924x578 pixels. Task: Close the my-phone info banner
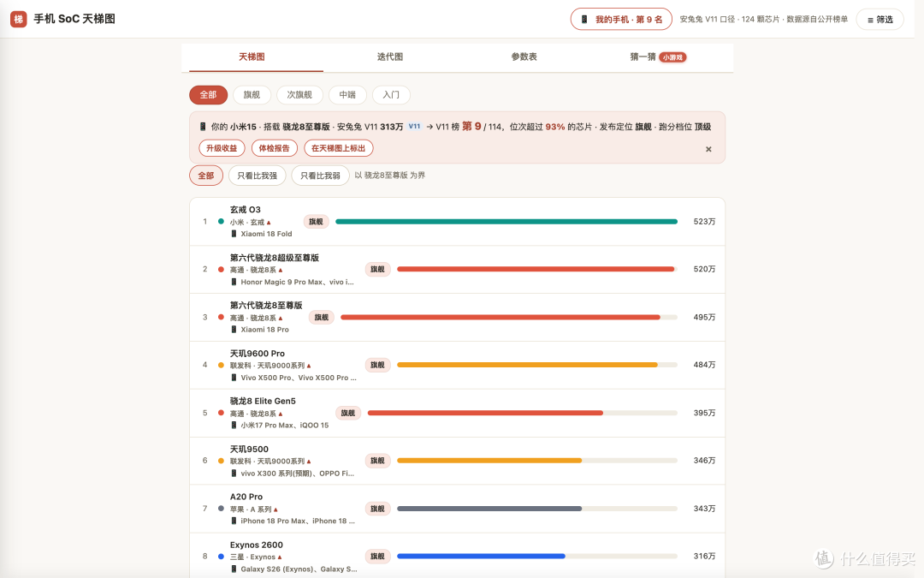coord(708,149)
